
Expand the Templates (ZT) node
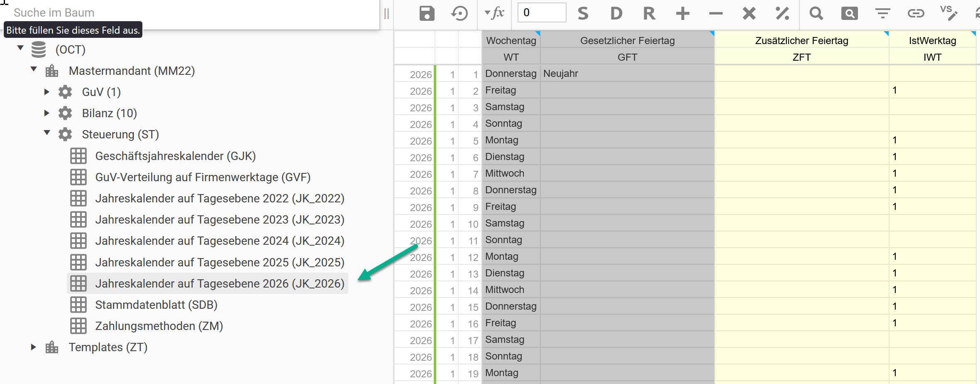click(x=33, y=347)
